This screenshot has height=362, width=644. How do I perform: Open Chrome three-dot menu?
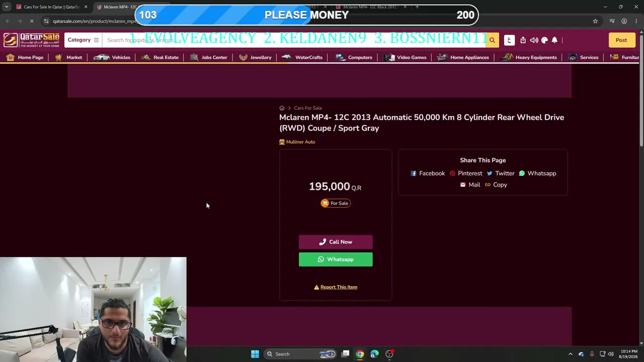pos(636,21)
